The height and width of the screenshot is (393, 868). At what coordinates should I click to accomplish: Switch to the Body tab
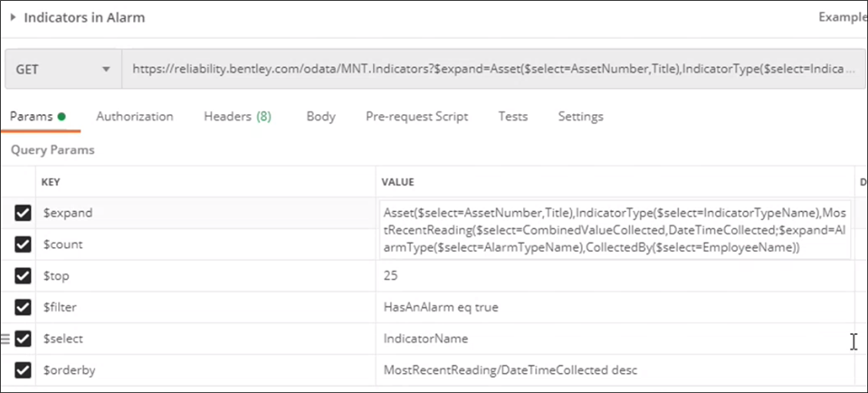point(320,117)
